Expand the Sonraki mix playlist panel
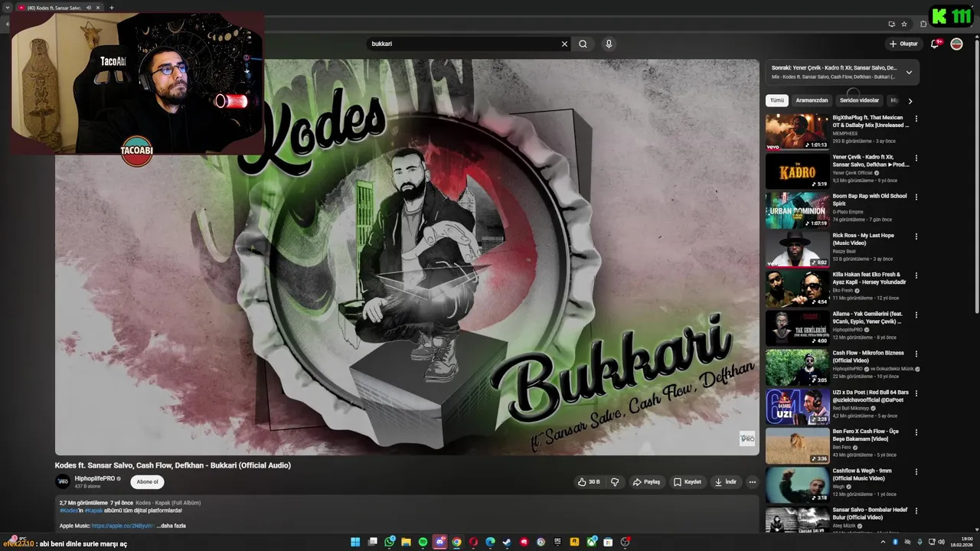Image resolution: width=980 pixels, height=551 pixels. click(x=909, y=73)
